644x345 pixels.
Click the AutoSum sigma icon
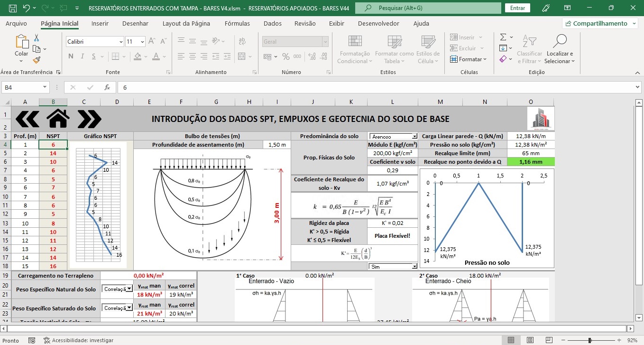(x=504, y=37)
